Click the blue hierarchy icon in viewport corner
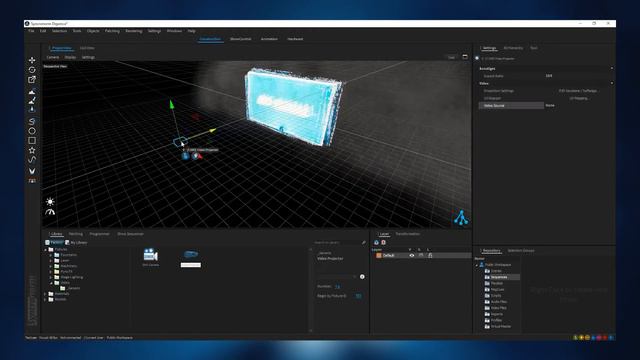This screenshot has width=640, height=360. pyautogui.click(x=461, y=218)
